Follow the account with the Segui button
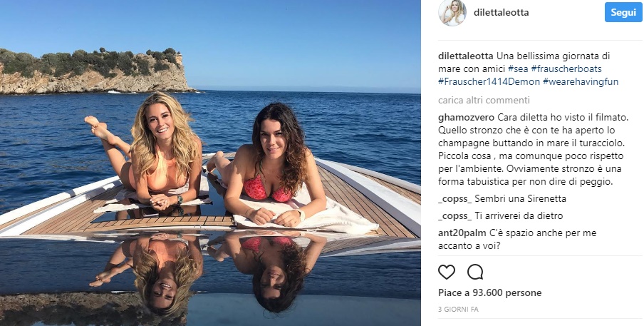Image resolution: width=644 pixels, height=326 pixels. pos(623,12)
